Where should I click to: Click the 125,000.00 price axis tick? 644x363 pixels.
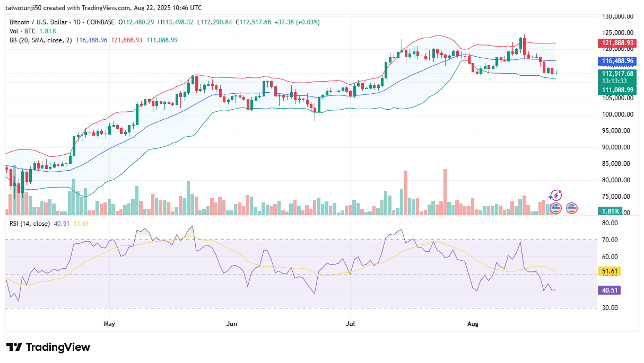click(x=617, y=32)
